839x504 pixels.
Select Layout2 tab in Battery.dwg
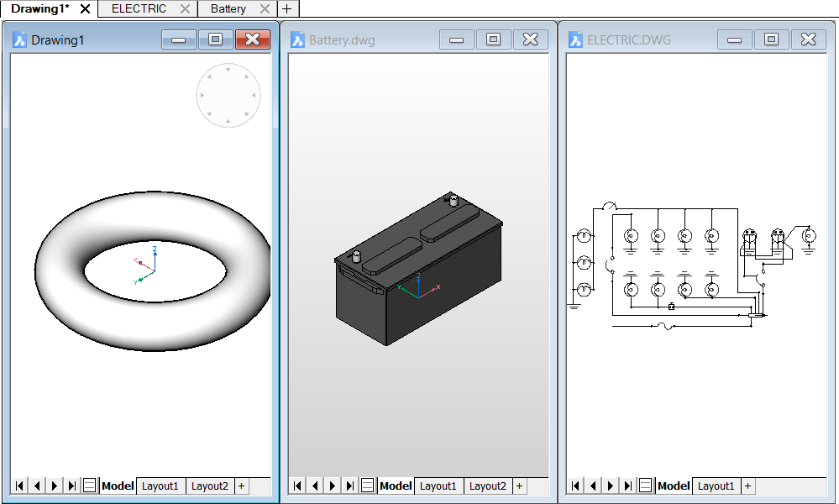488,486
